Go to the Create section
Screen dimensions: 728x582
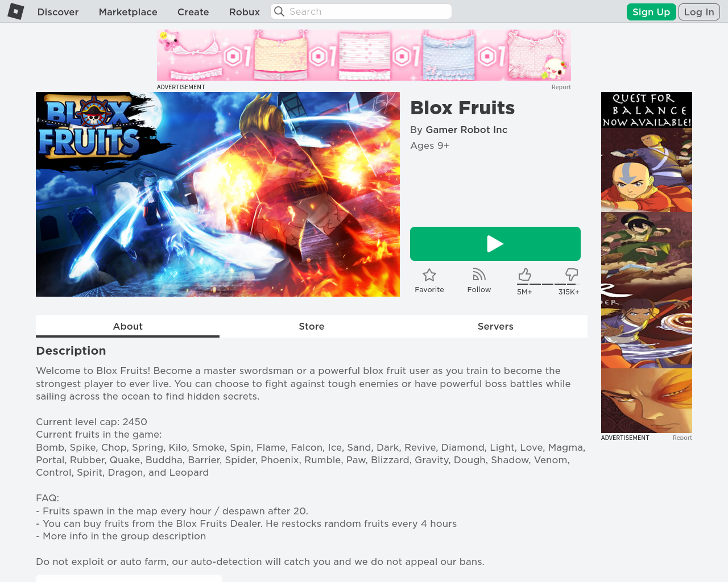point(193,12)
